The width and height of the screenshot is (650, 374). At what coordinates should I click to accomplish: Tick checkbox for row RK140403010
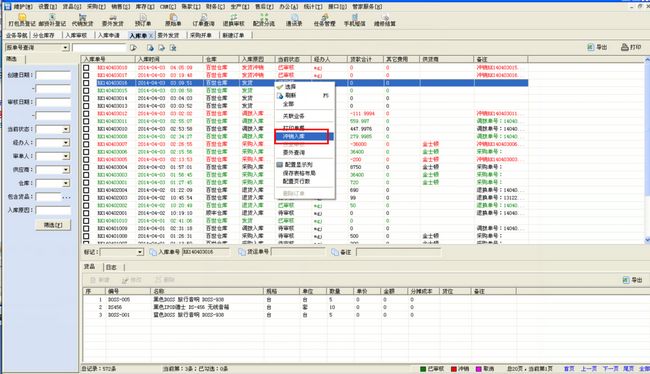(86, 129)
